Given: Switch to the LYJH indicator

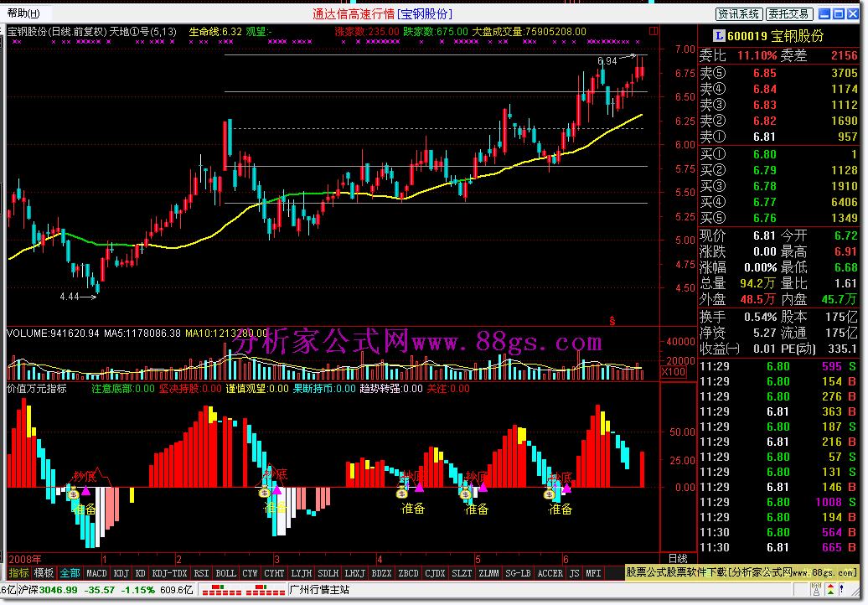Looking at the screenshot, I should coord(301,573).
